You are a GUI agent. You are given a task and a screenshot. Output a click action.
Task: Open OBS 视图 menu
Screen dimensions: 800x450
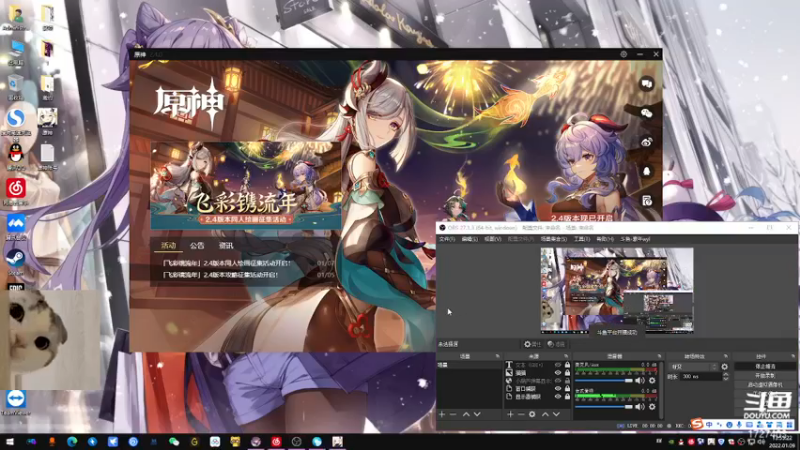pyautogui.click(x=492, y=239)
